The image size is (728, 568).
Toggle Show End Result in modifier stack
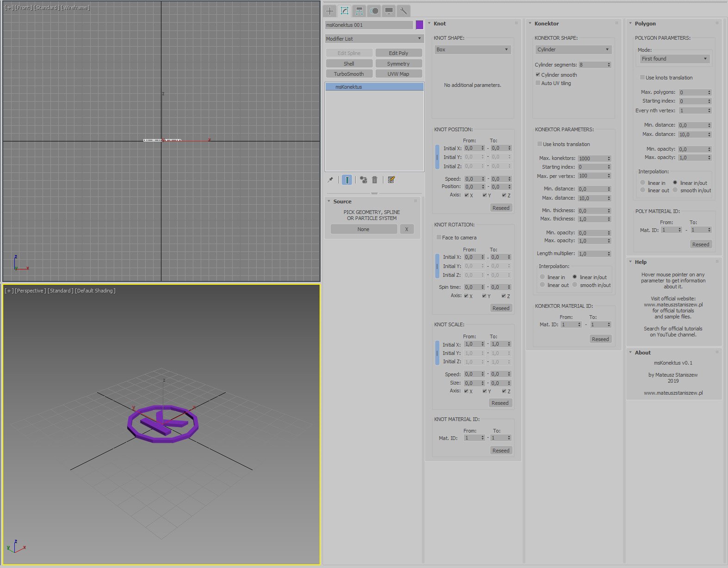(x=347, y=180)
